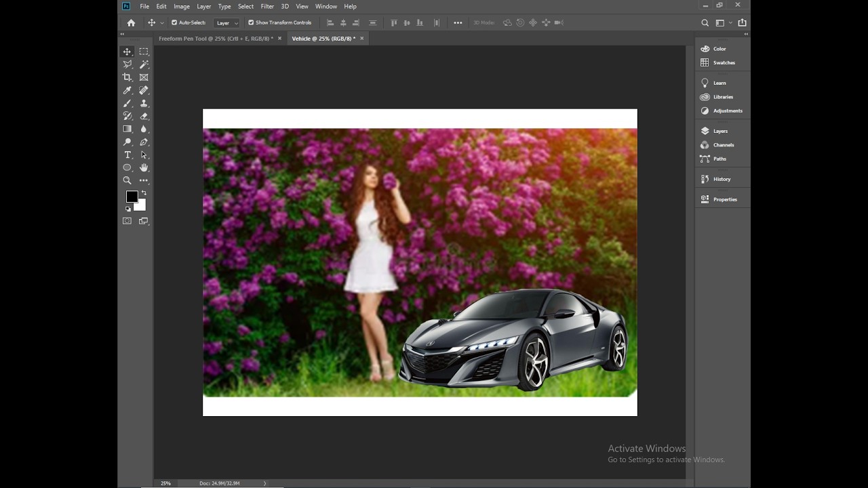The width and height of the screenshot is (868, 488).
Task: Open more align and distribute options
Action: [458, 22]
